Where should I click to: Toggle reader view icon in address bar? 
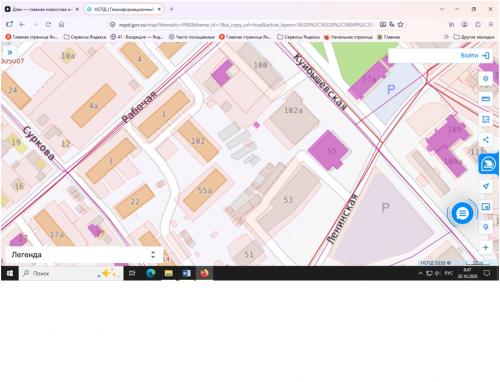[x=383, y=24]
